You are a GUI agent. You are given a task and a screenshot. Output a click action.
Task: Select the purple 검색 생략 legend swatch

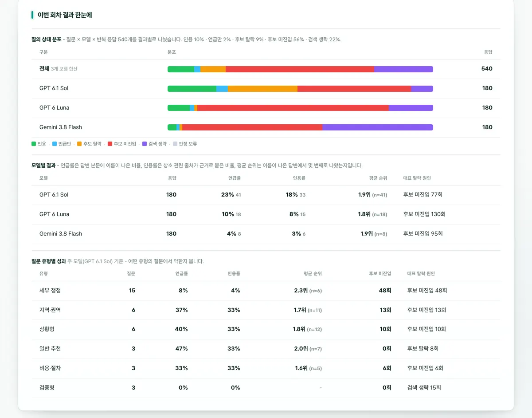tap(145, 144)
